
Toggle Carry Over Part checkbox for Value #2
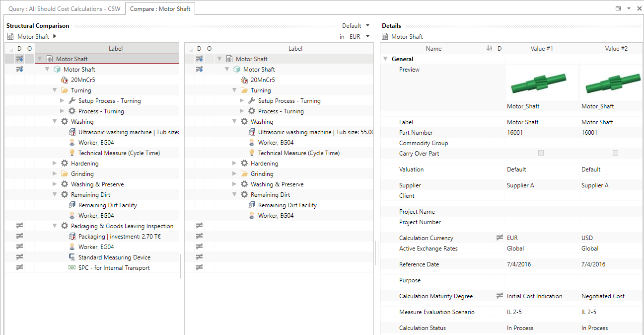click(x=615, y=153)
